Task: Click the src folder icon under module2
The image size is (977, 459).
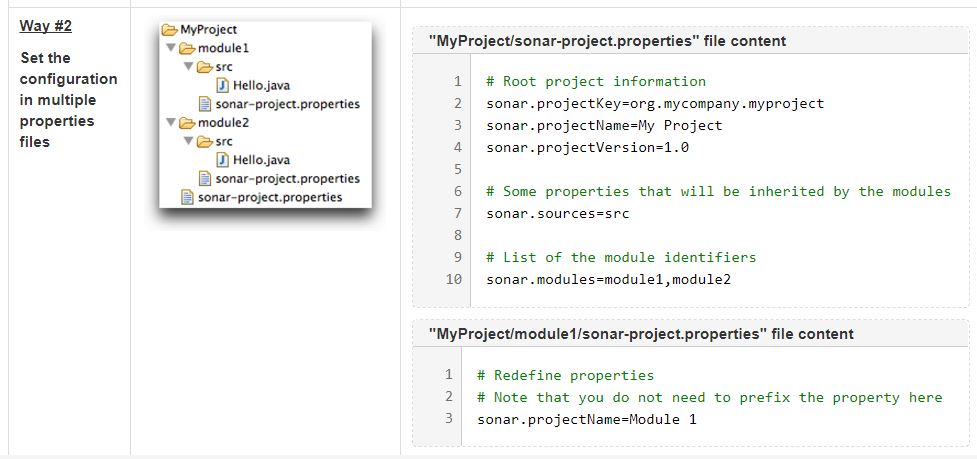Action: click(x=205, y=141)
